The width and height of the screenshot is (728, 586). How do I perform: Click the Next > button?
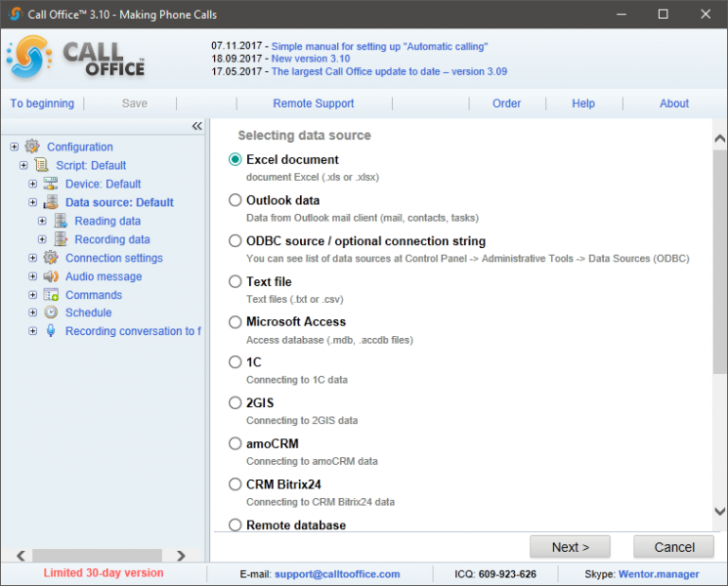pos(570,547)
